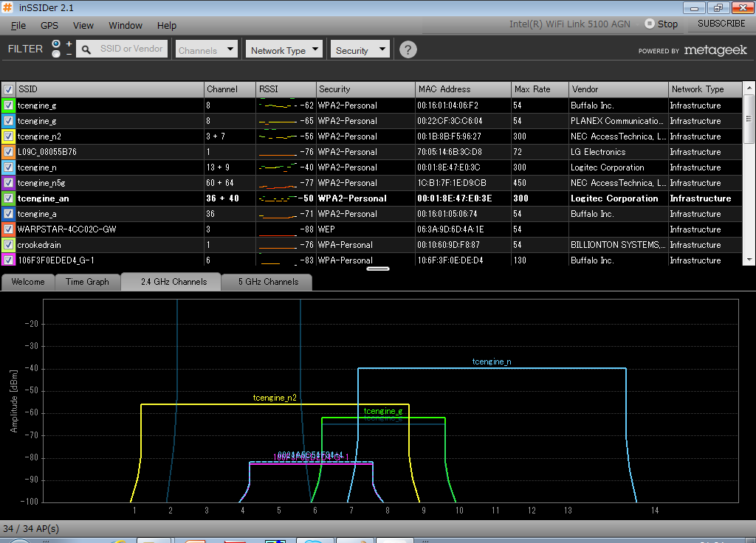Click the green tcengine_g label in the channel graph
This screenshot has width=756, height=543.
coord(383,411)
